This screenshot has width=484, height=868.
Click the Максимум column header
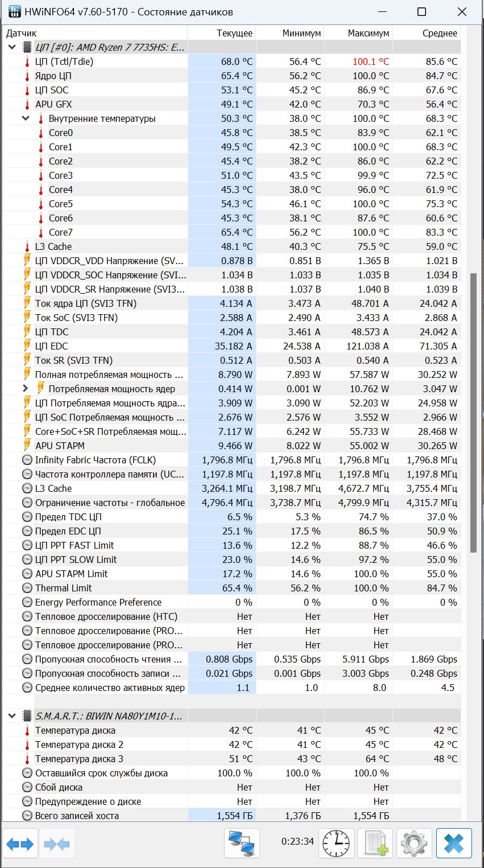358,33
